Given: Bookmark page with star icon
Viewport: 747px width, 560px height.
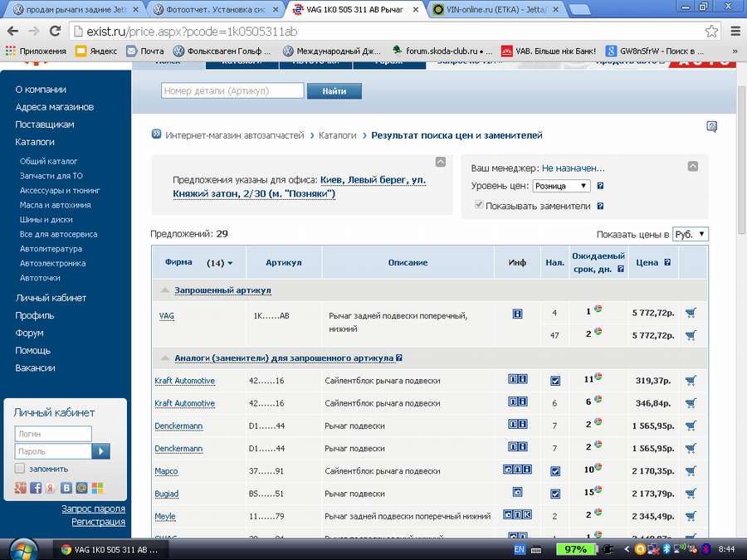Looking at the screenshot, I should 711,32.
